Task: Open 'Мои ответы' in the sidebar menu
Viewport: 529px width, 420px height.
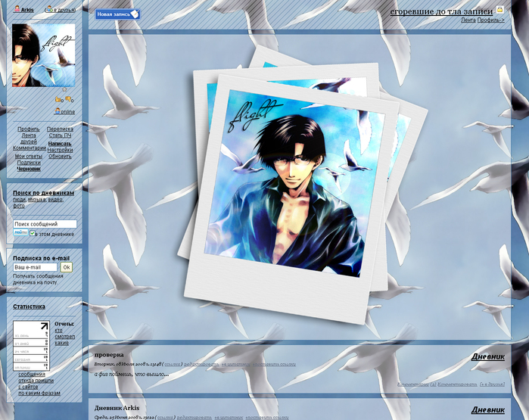Action: point(29,156)
